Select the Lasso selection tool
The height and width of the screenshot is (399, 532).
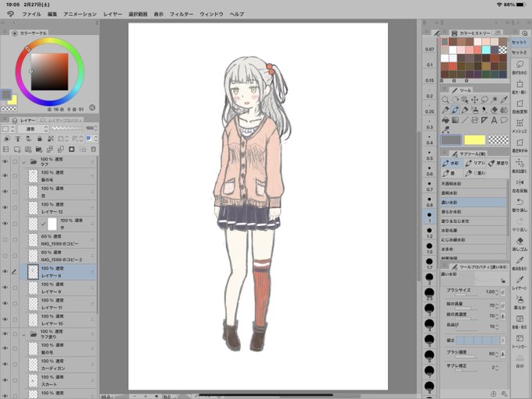tap(484, 100)
